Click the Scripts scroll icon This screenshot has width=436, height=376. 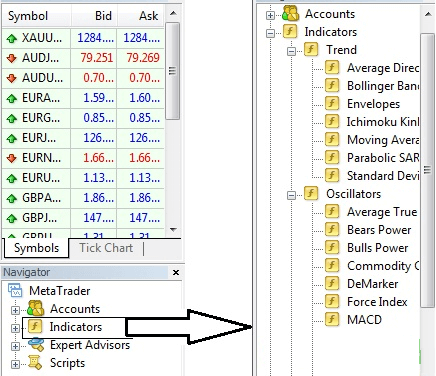(x=35, y=363)
